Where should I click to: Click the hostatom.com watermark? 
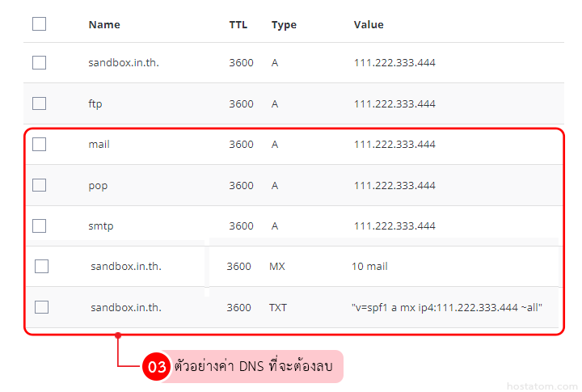540,386
